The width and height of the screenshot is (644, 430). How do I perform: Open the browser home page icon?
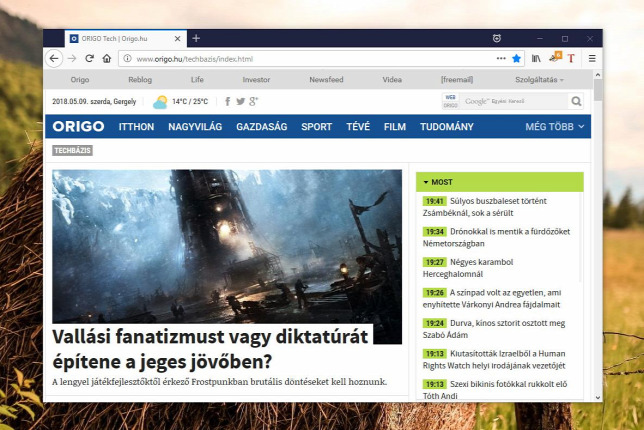coord(107,59)
